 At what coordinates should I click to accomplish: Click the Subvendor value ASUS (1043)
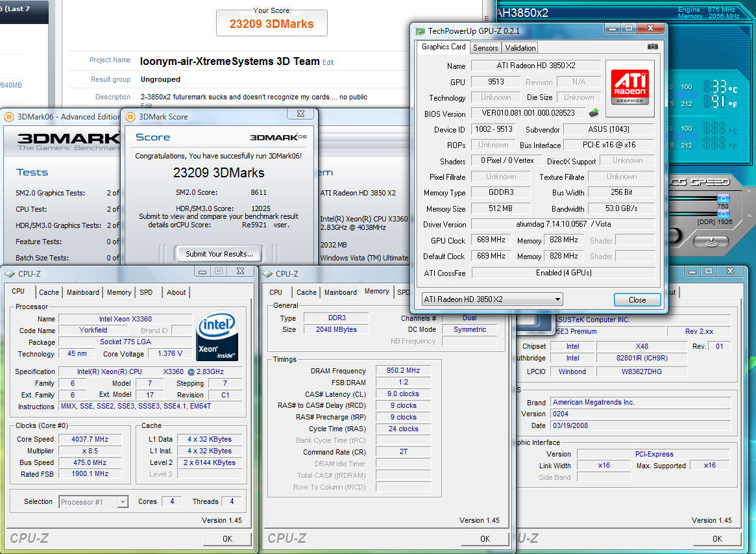[x=609, y=129]
